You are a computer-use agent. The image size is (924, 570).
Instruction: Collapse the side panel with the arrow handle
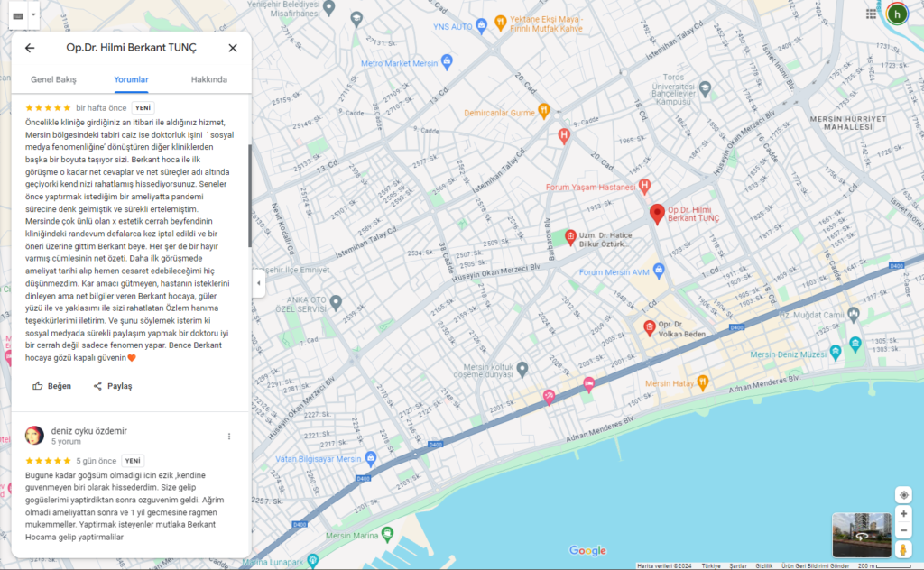pyautogui.click(x=258, y=283)
